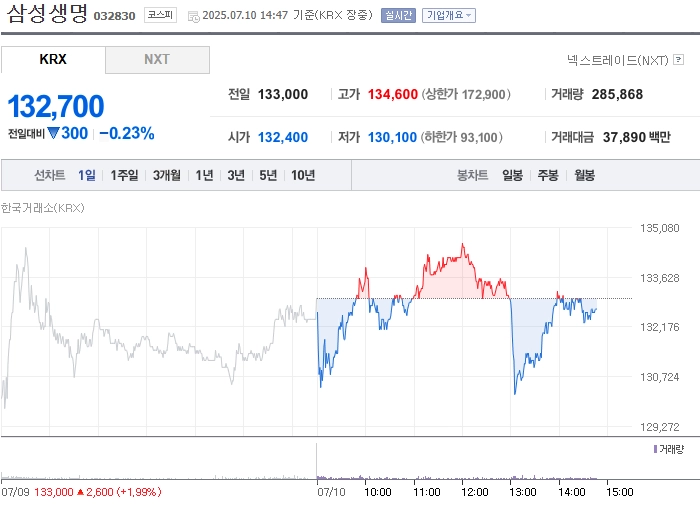
Task: Switch to the KRX tab
Action: coord(53,59)
